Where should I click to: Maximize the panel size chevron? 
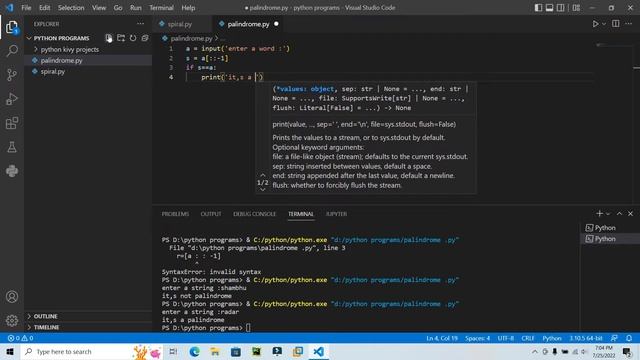point(619,213)
